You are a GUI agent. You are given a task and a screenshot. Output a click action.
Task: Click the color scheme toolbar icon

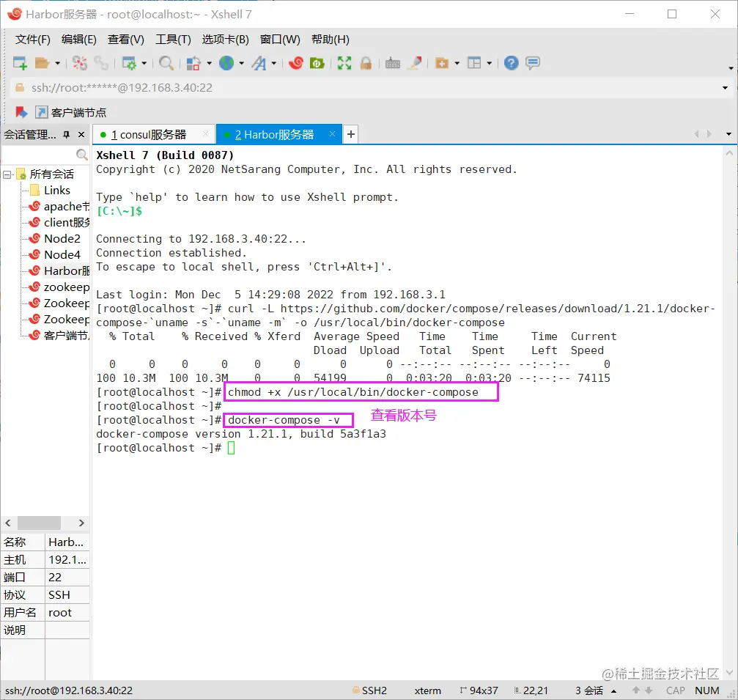point(193,63)
